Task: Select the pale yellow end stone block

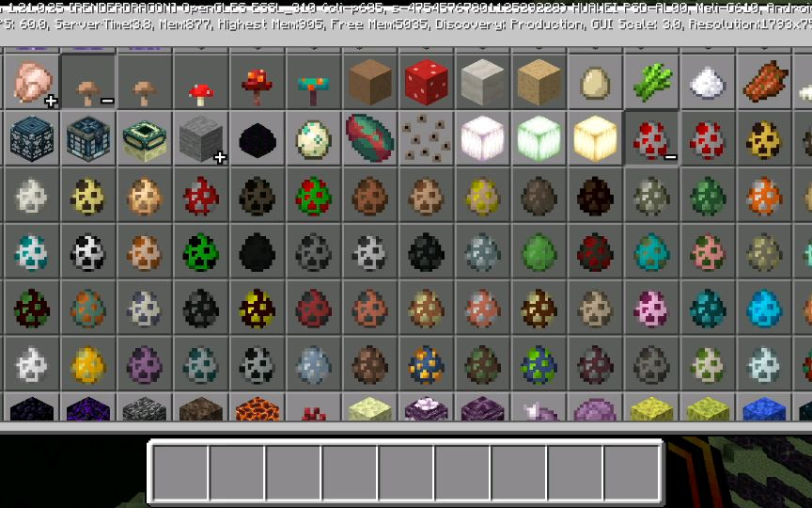Action: [x=369, y=407]
